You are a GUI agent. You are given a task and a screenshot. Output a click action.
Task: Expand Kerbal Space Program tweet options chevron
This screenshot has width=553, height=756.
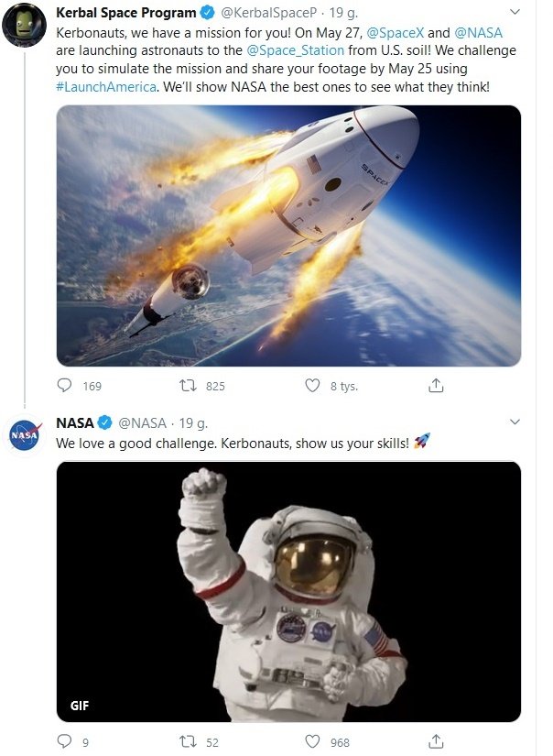tap(514, 13)
